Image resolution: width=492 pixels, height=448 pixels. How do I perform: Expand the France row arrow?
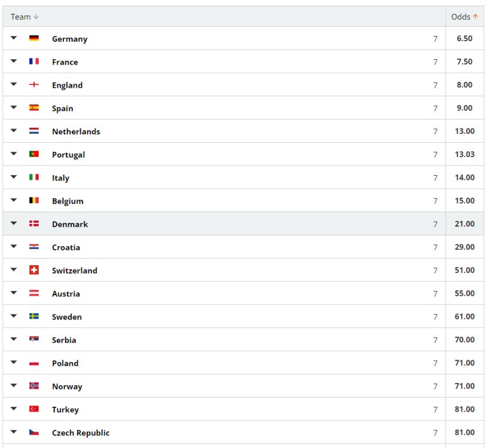pyautogui.click(x=14, y=62)
